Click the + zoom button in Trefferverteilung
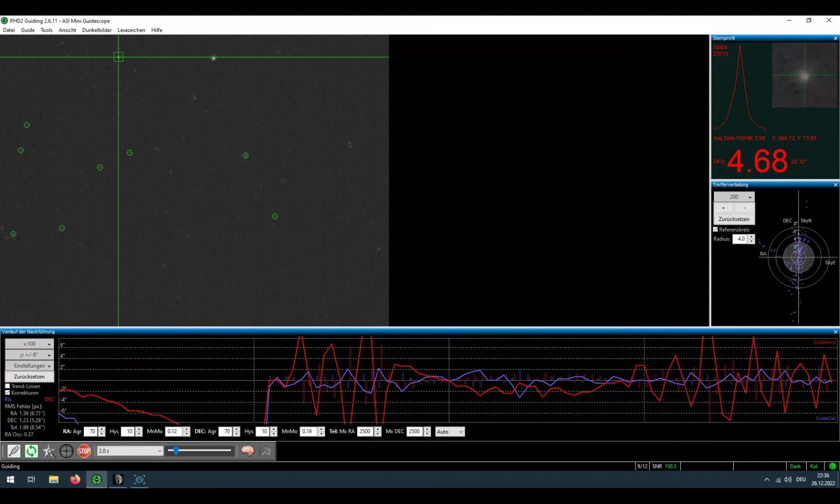 [724, 208]
